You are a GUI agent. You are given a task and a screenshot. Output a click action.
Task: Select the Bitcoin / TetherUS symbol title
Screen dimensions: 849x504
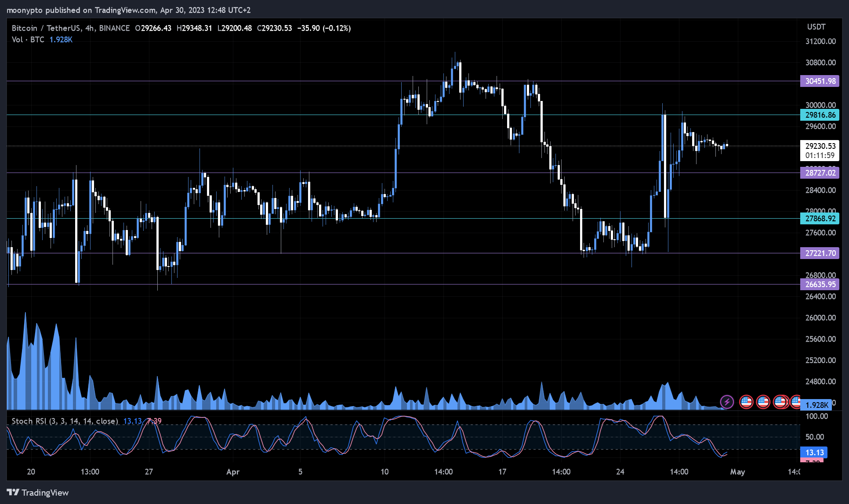46,28
